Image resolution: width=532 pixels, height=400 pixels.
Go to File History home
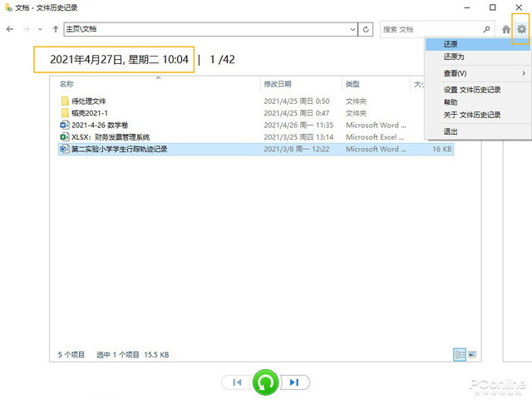[506, 30]
